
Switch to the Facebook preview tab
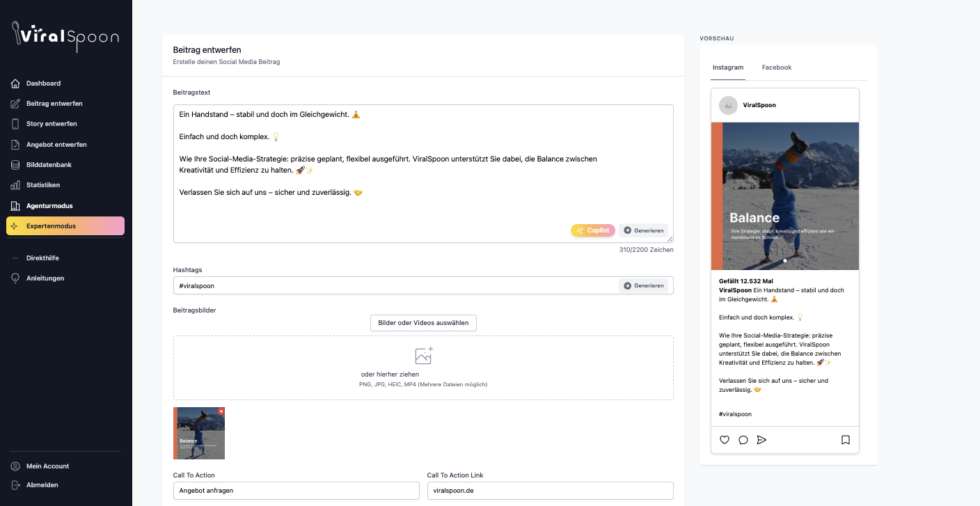pos(777,68)
